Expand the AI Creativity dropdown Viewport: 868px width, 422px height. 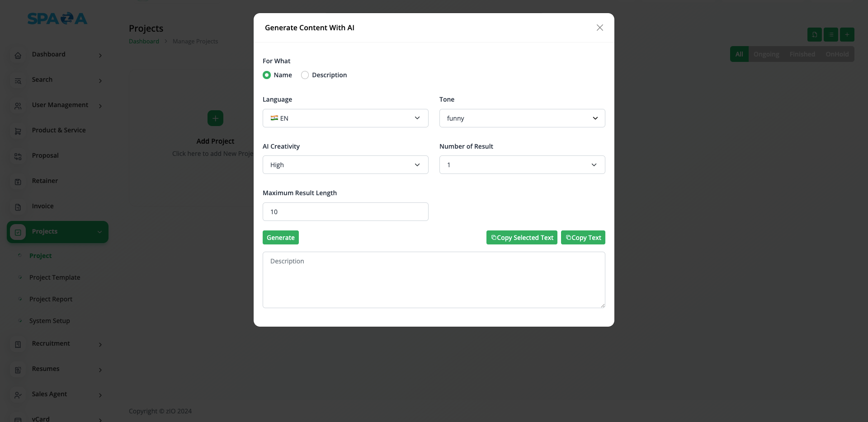[345, 165]
